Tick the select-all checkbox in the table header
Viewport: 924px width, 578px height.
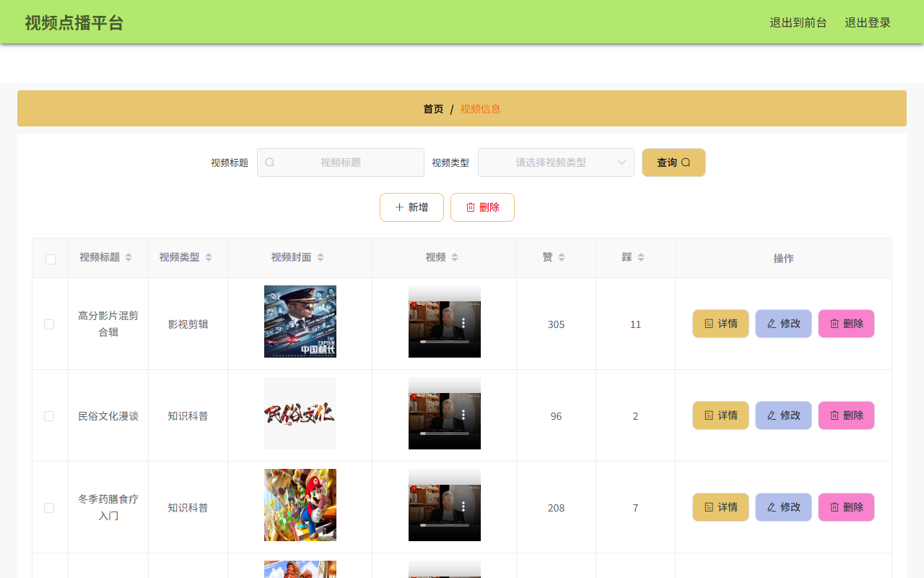[x=51, y=259]
